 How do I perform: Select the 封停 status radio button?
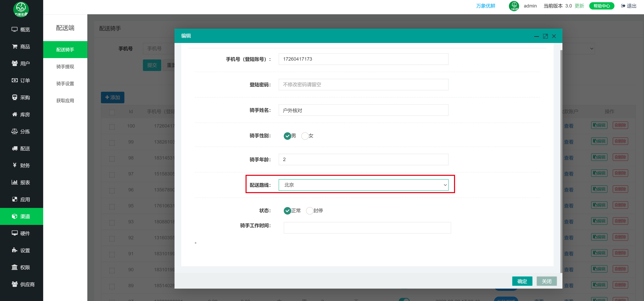pyautogui.click(x=309, y=210)
